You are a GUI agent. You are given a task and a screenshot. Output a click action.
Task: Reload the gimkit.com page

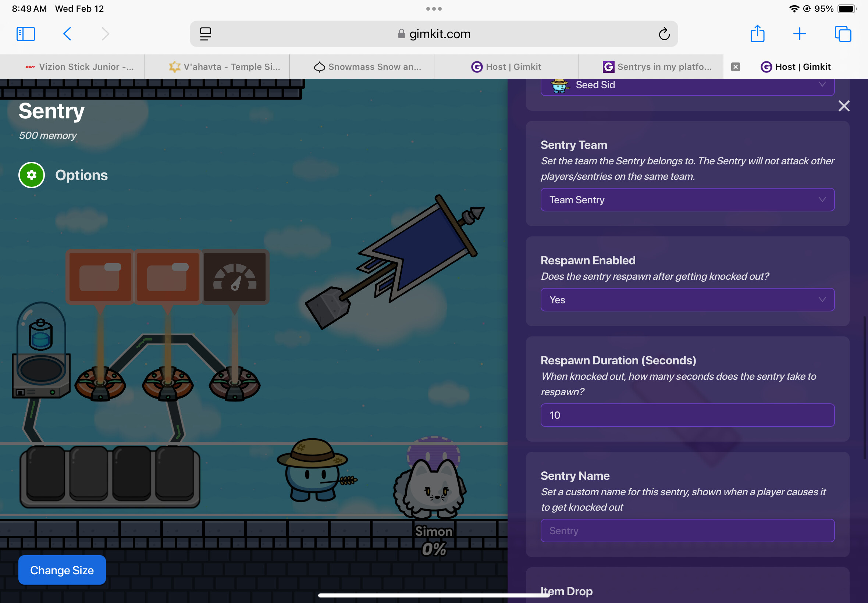click(x=664, y=33)
